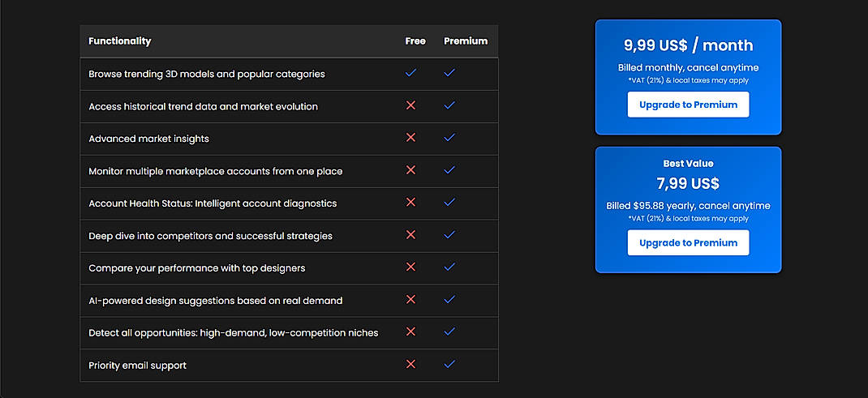Click Upgrade to Premium in Best Value card

click(x=688, y=242)
